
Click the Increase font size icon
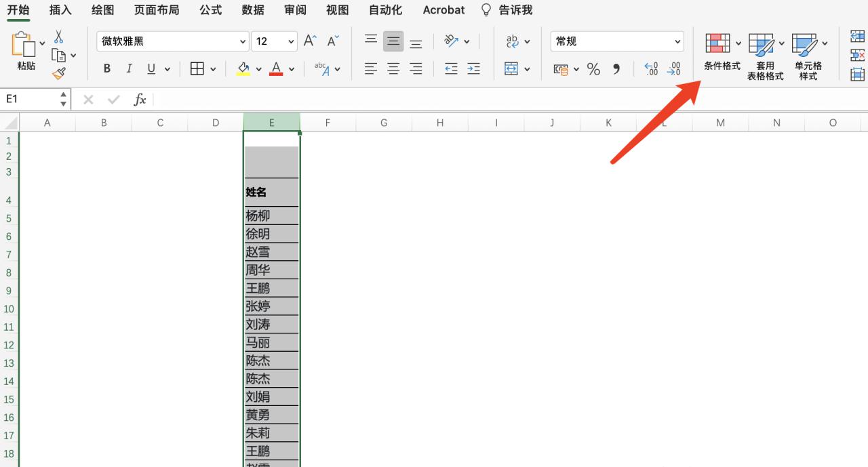click(310, 41)
